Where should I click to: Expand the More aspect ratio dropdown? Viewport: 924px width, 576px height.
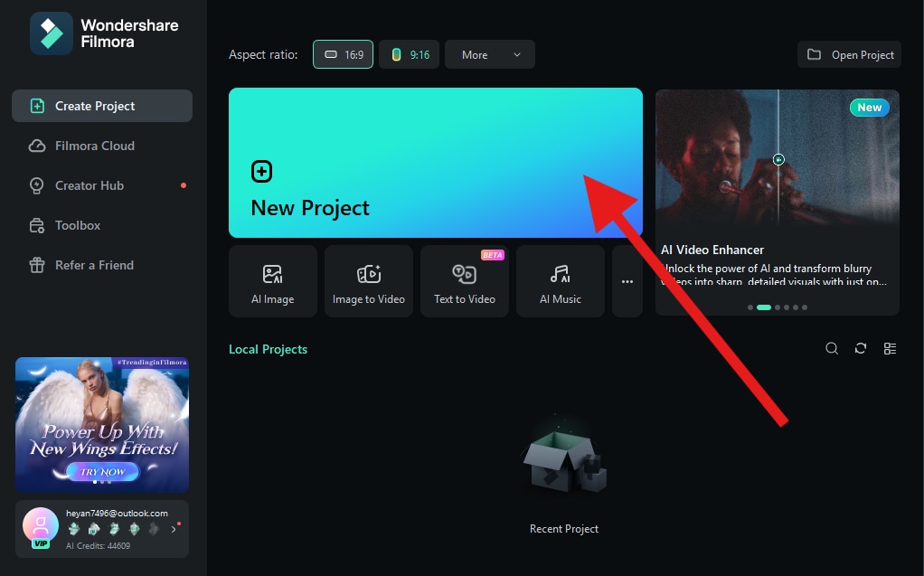pos(490,54)
